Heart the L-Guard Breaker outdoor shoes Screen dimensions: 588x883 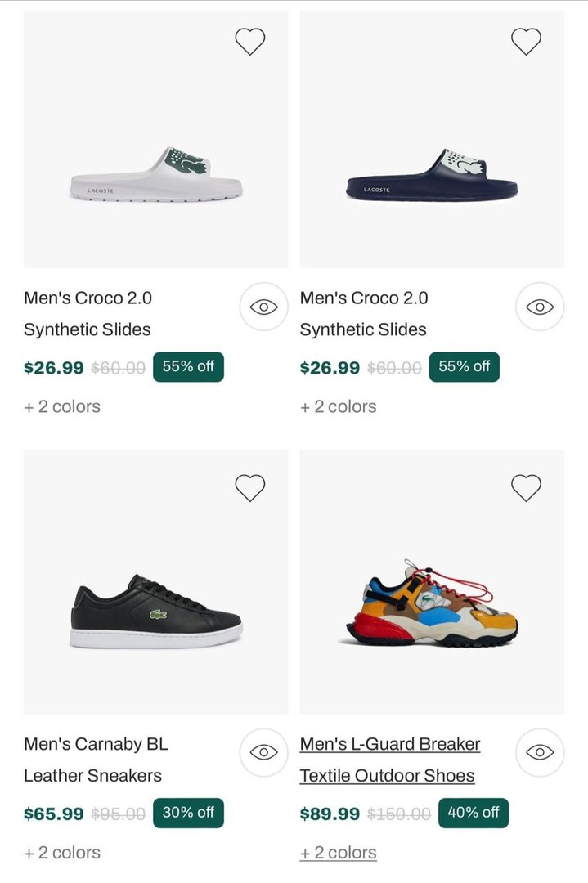[x=526, y=487]
